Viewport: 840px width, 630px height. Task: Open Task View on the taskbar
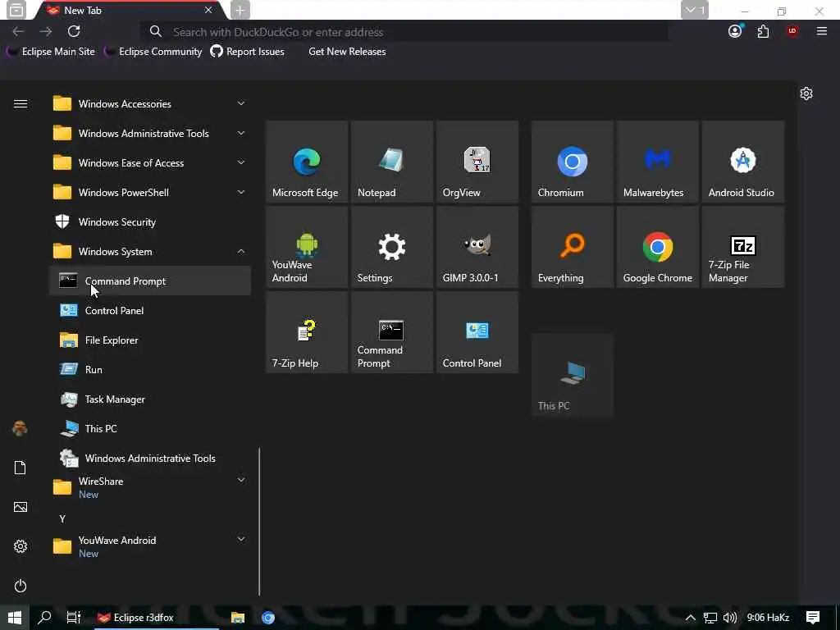click(x=73, y=618)
